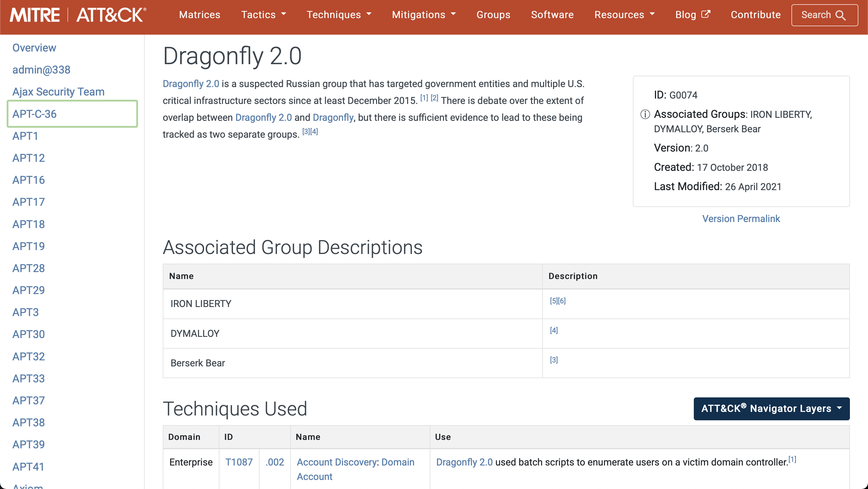Open the Resources dropdown menu
The image size is (868, 489).
[x=624, y=15]
